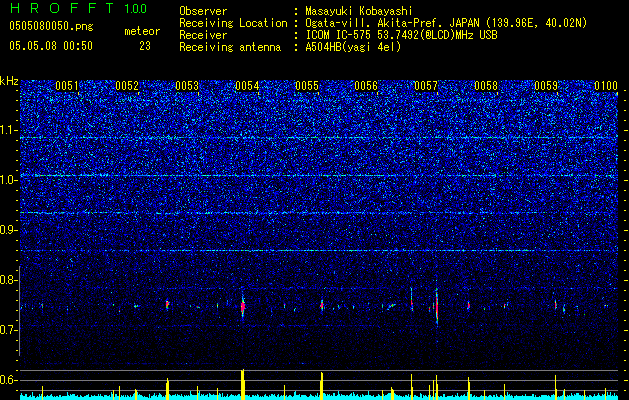Select the observer name Masayuki Kobayashi
629x400 pixels.
pyautogui.click(x=358, y=11)
